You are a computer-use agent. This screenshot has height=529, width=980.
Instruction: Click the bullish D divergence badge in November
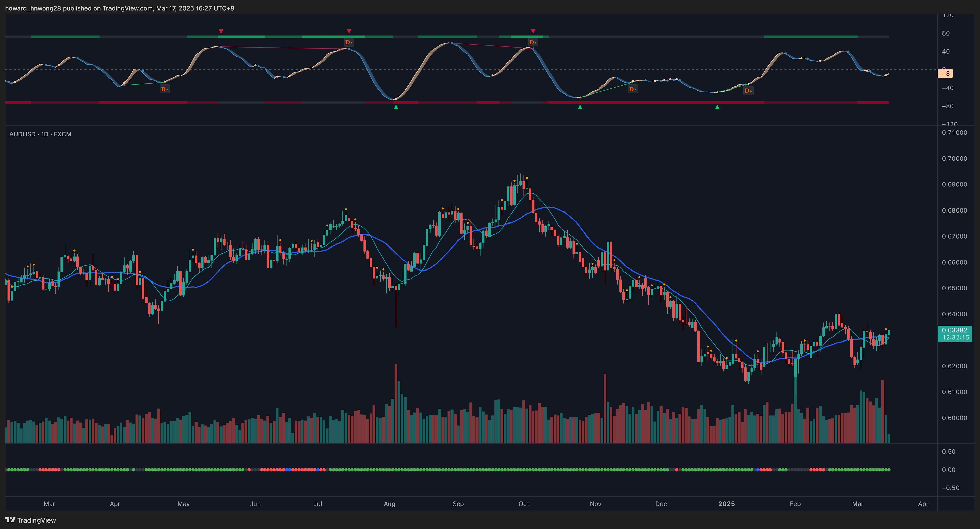pos(633,89)
